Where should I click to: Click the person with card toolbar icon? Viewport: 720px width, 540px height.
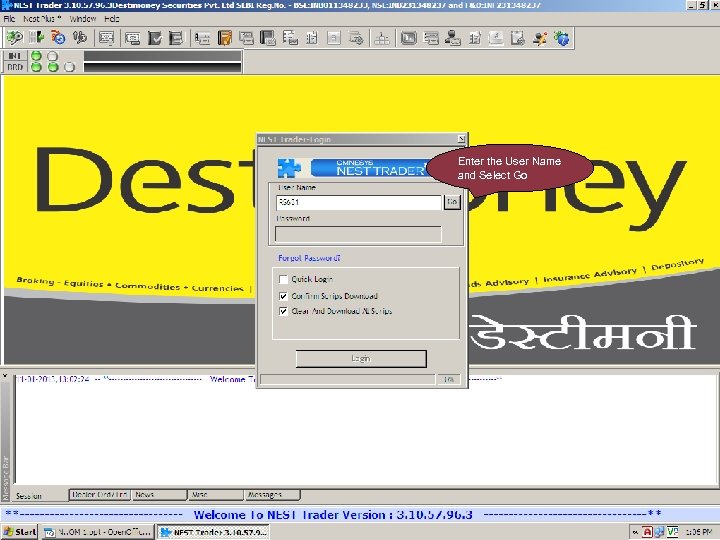pos(452,38)
